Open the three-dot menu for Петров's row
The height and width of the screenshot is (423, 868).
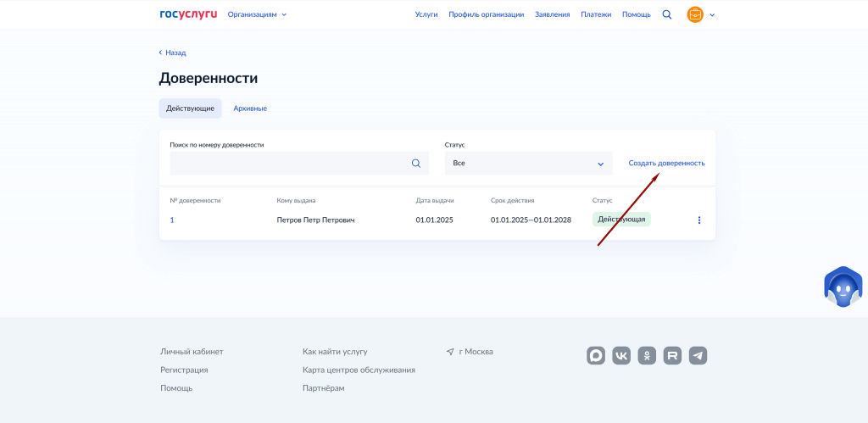pyautogui.click(x=699, y=220)
